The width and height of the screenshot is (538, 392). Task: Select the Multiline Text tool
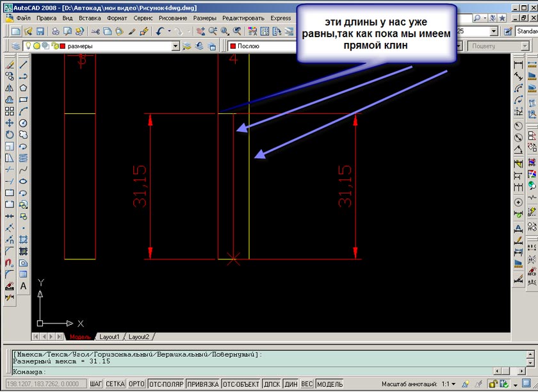click(x=23, y=286)
